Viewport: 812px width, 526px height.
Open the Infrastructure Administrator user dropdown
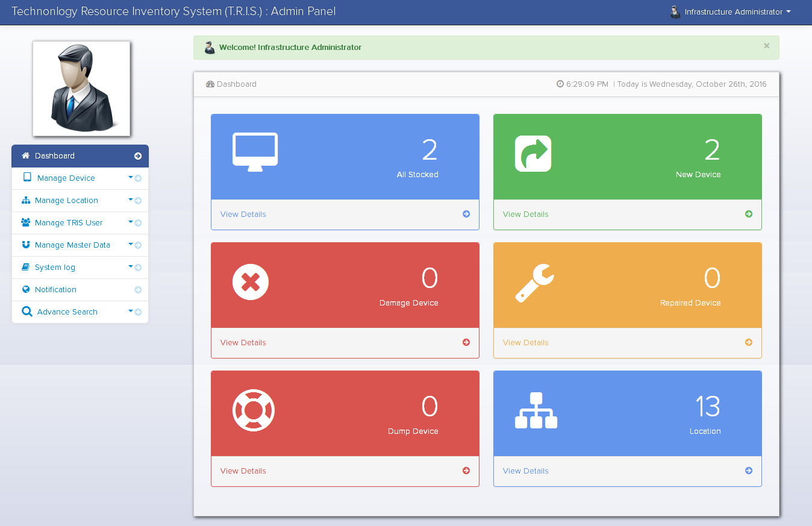click(730, 12)
